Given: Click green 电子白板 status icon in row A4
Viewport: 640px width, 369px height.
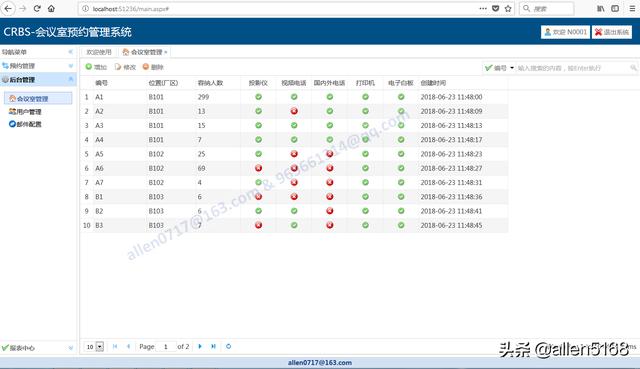Looking at the screenshot, I should pos(401,140).
